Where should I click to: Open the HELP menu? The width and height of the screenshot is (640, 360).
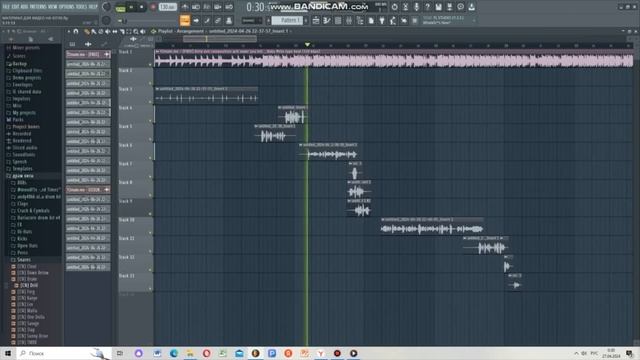93,7
